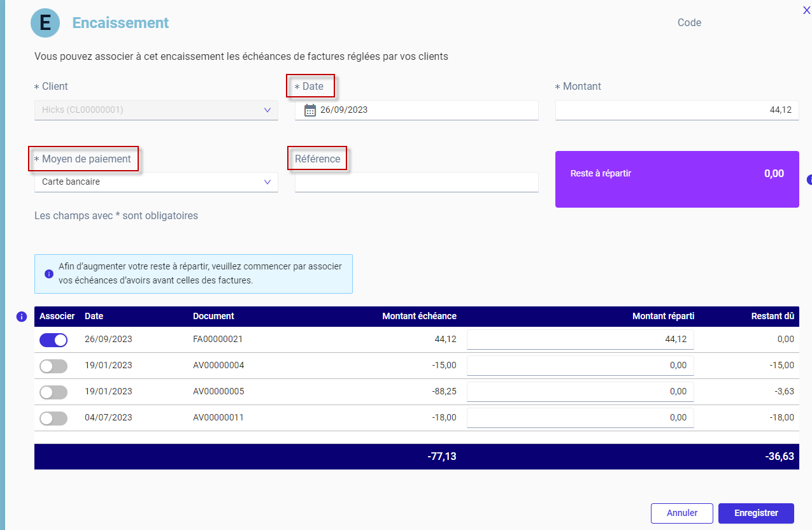Enable the Associer toggle for AV00000011

(x=53, y=418)
